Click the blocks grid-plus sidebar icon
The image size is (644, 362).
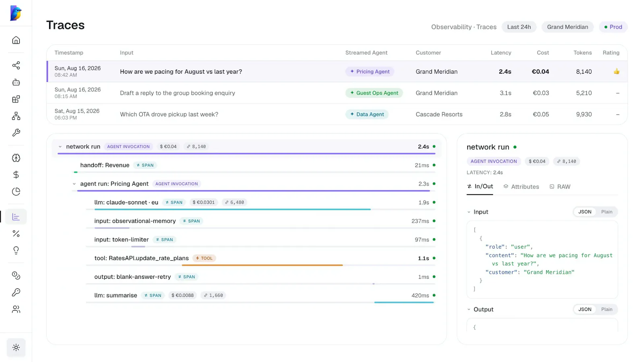click(x=16, y=99)
